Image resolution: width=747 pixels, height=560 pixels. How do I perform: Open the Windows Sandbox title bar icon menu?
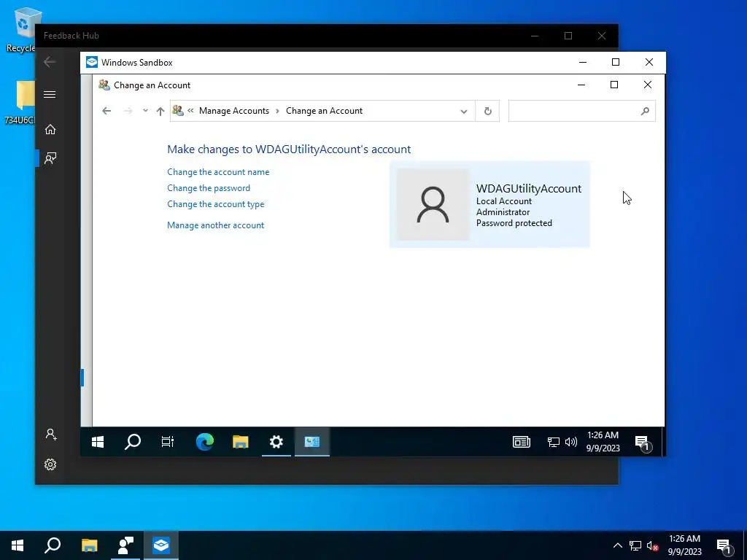(91, 63)
